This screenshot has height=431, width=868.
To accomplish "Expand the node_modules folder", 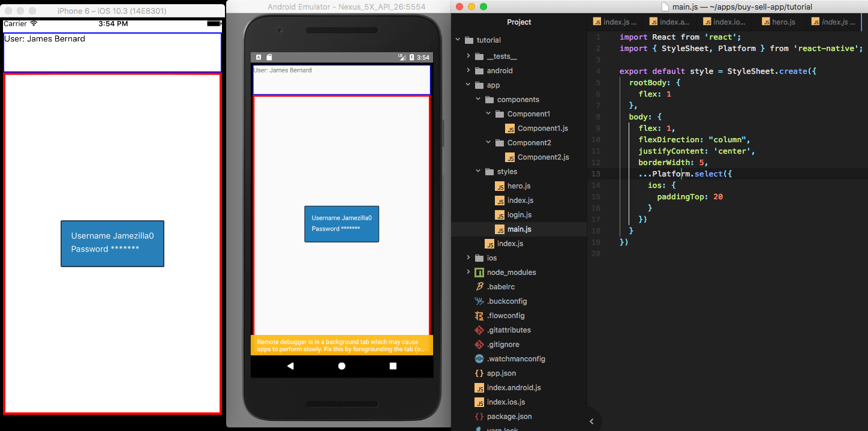I will point(468,273).
